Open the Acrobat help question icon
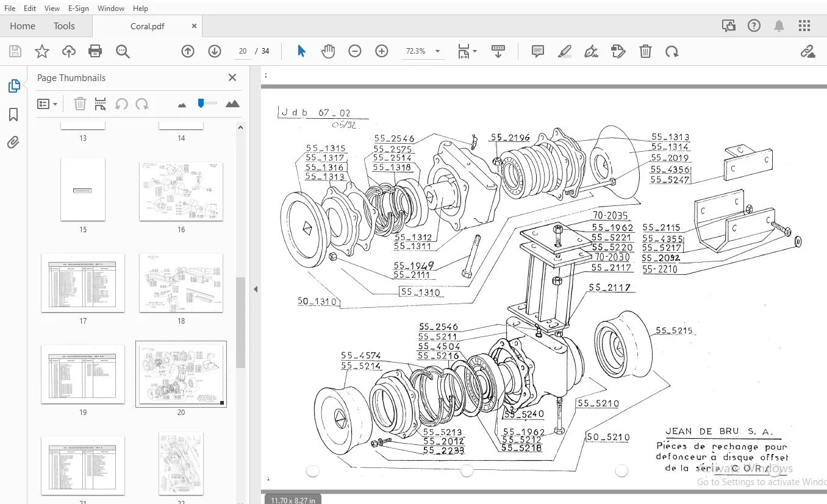827x504 pixels. (754, 26)
